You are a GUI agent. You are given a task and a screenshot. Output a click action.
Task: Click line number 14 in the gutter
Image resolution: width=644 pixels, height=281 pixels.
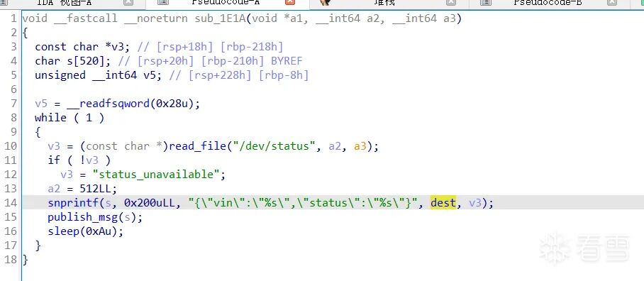(x=11, y=203)
